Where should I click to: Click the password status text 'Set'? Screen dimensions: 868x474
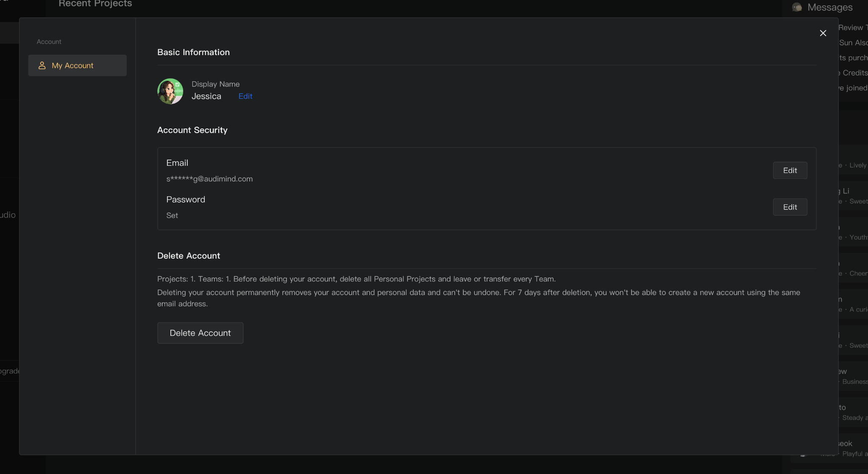coord(172,215)
